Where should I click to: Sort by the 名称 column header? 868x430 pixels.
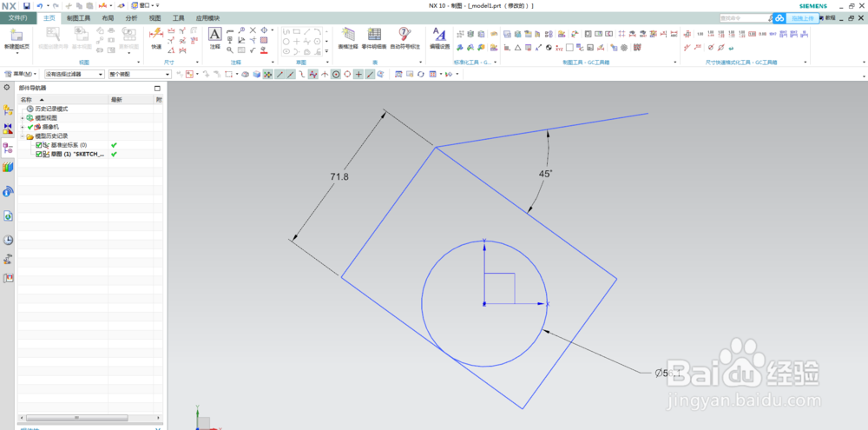(62, 100)
